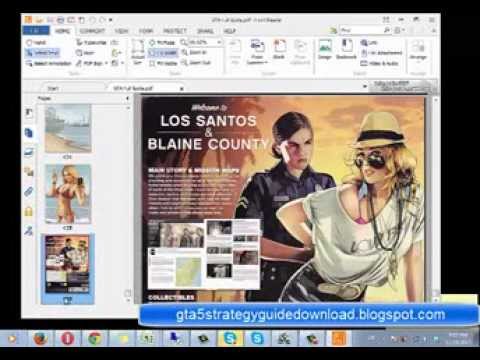Insert an Image annotation
The height and width of the screenshot is (360, 480).
(325, 49)
